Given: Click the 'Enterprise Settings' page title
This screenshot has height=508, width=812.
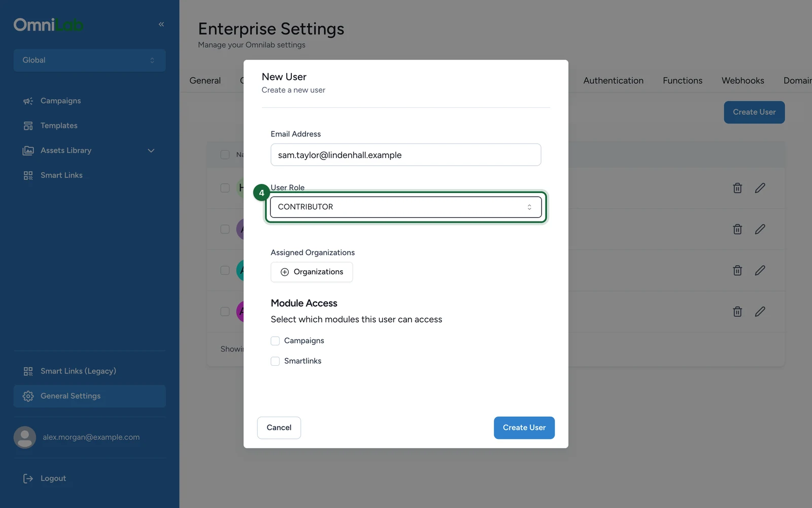Looking at the screenshot, I should (271, 29).
